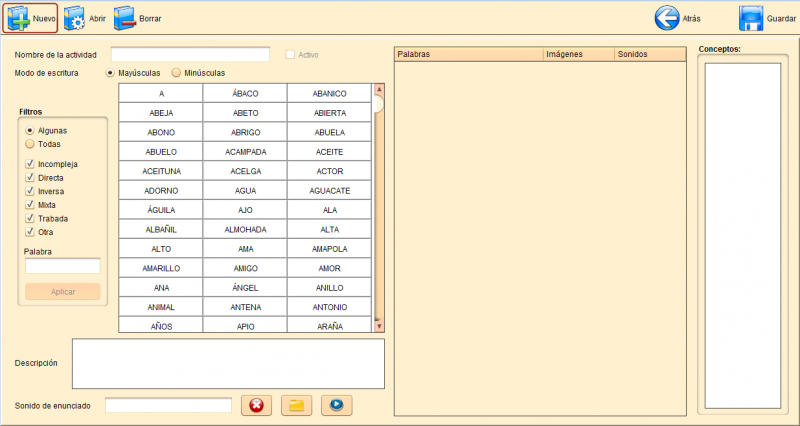Screen dimensions: 800x426
Task: Choose the word ALBAÑIL
Action: click(x=161, y=229)
